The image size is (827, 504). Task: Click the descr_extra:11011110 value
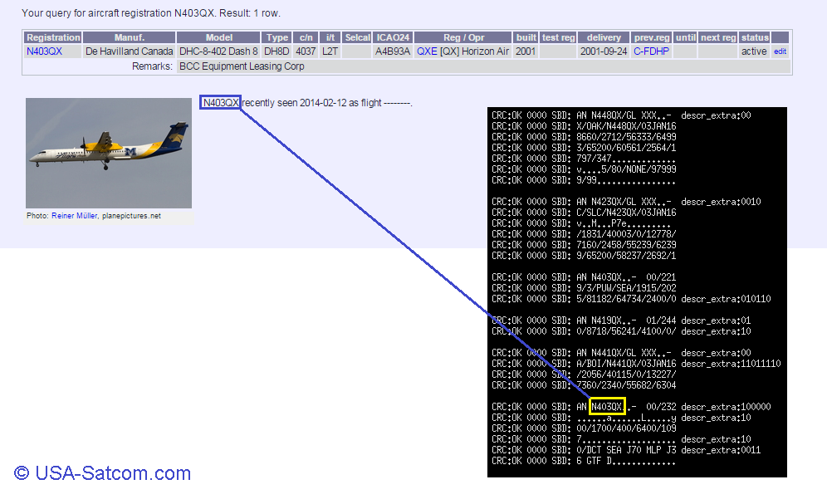(731, 364)
